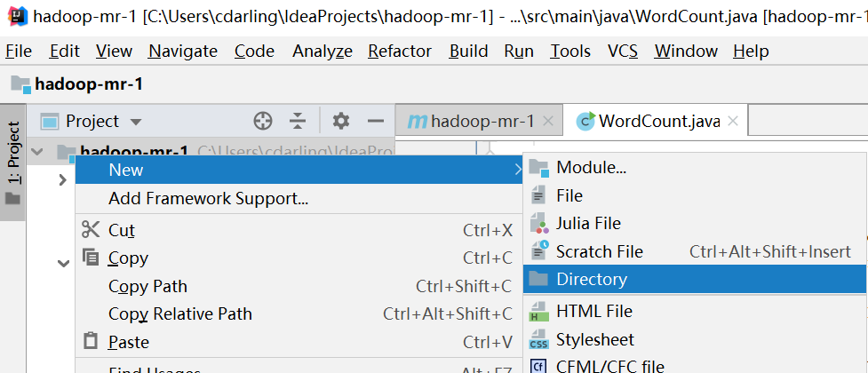This screenshot has width=868, height=373.
Task: Hide the Project tool window
Action: point(376,121)
